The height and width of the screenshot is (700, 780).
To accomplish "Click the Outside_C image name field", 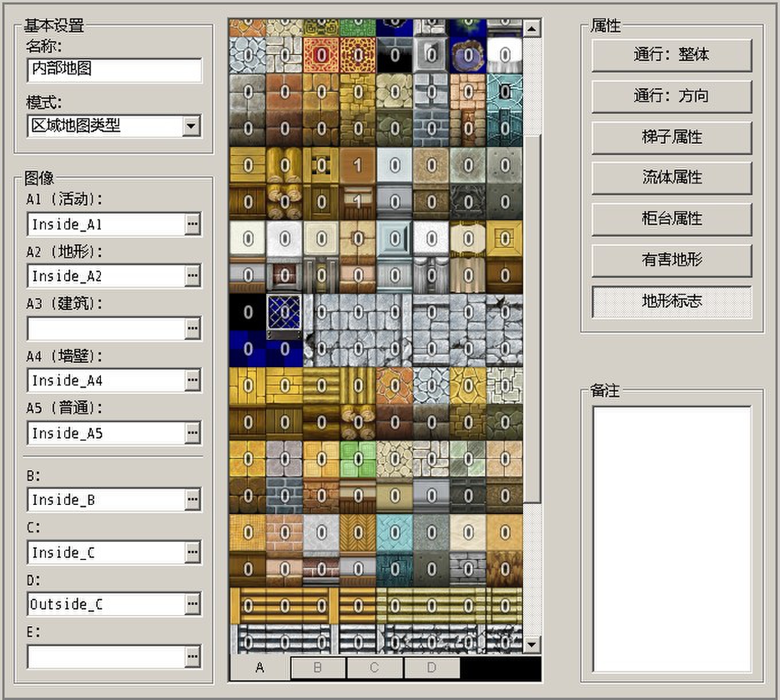I will [106, 604].
